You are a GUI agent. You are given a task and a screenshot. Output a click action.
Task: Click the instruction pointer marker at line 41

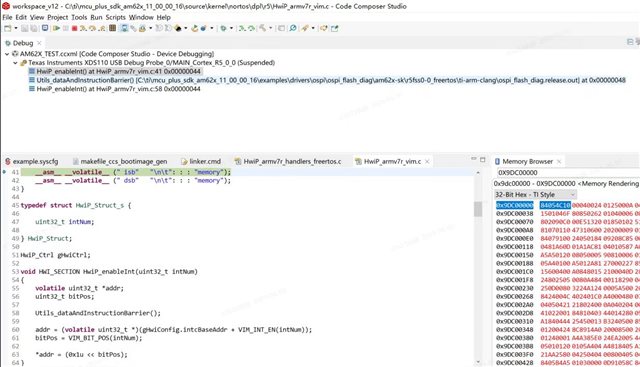pos(4,172)
